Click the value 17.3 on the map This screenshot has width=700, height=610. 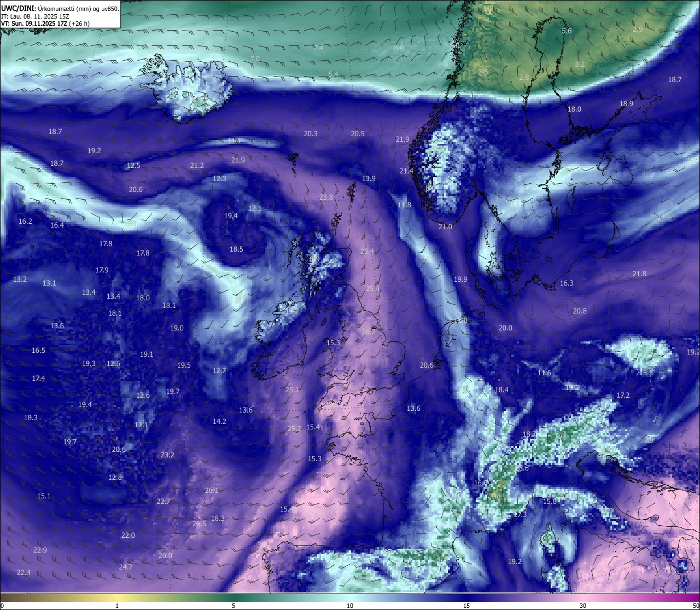[x=520, y=514]
